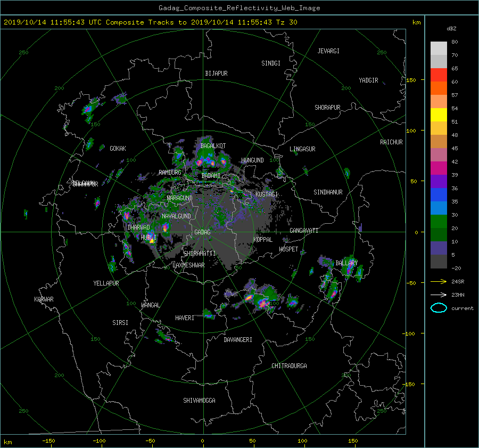This screenshot has width=479, height=448.
Task: Click the dBZ legend heading
Action: click(451, 29)
